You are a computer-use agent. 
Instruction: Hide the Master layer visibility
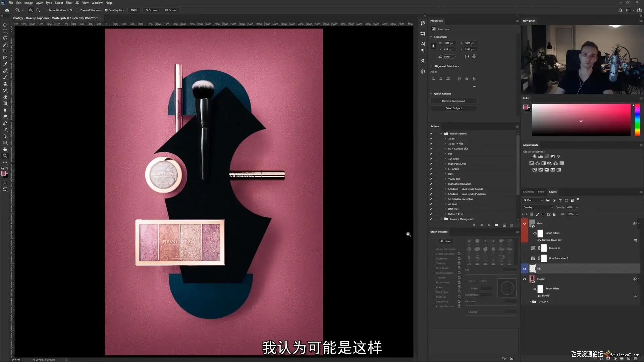[525, 279]
